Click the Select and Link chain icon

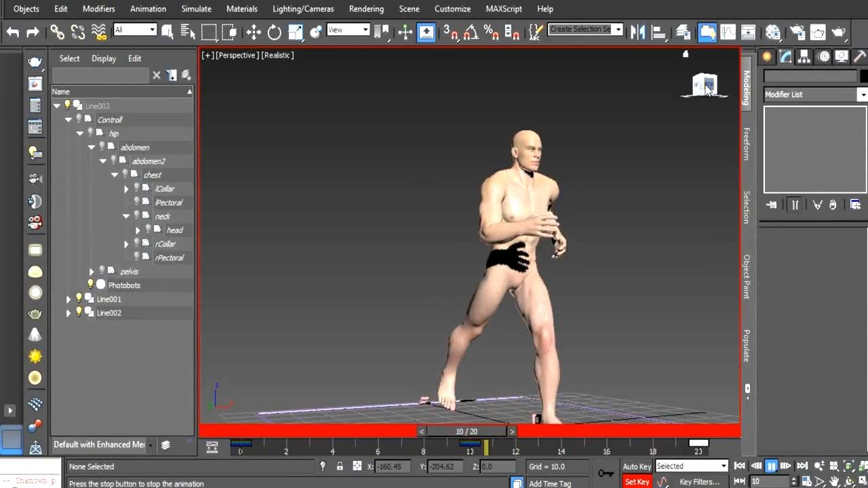pos(58,32)
